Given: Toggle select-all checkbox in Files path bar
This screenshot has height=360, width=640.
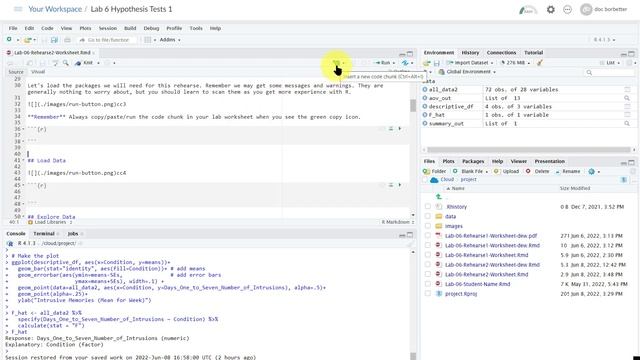Looking at the screenshot, I should click(425, 180).
